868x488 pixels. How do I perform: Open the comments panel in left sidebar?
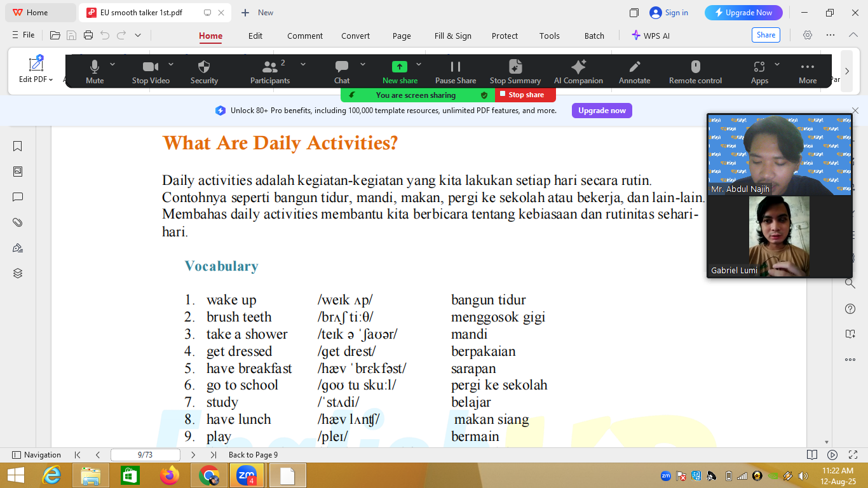(18, 197)
